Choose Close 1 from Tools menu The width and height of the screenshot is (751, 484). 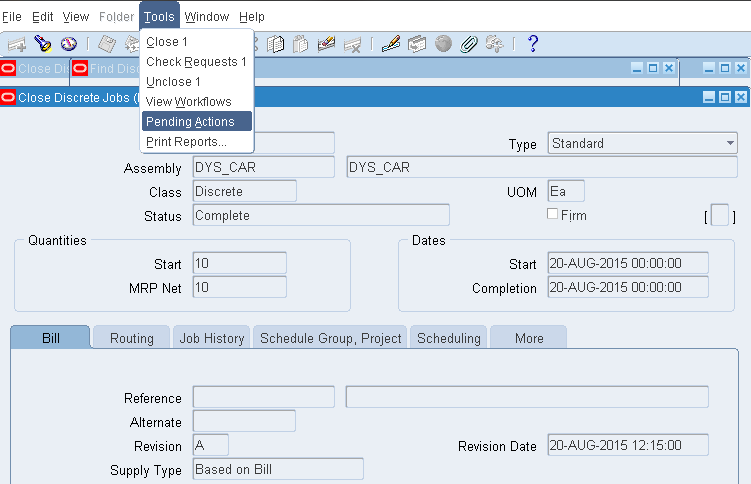point(197,42)
